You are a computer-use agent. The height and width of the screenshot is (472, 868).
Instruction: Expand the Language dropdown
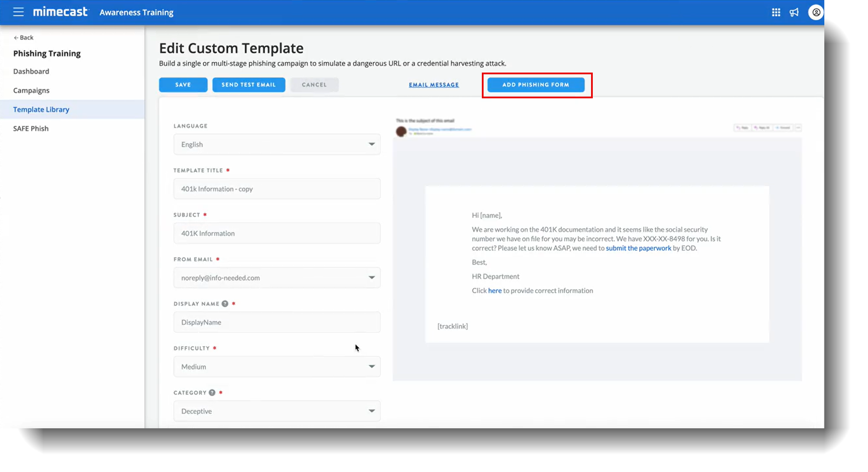click(277, 144)
